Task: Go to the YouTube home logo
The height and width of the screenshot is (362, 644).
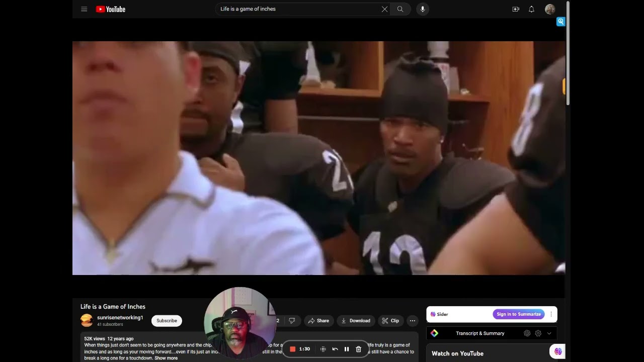Action: 111,9
